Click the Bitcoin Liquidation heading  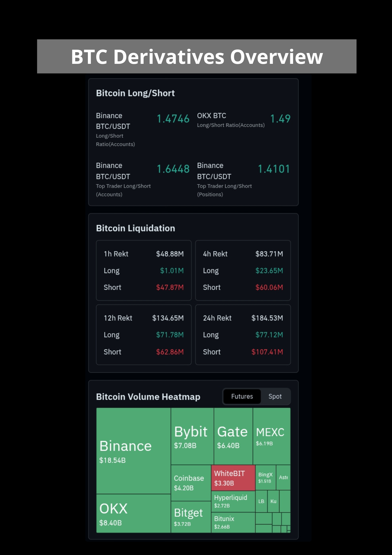pyautogui.click(x=136, y=228)
